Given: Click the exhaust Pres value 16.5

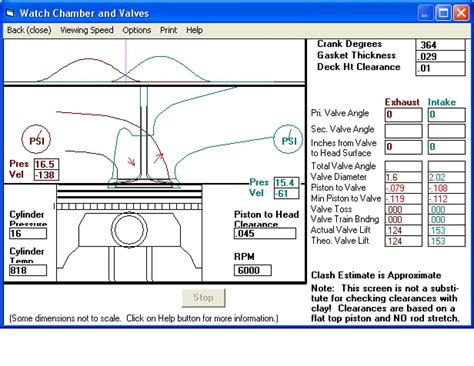Looking at the screenshot, I should coord(46,164).
